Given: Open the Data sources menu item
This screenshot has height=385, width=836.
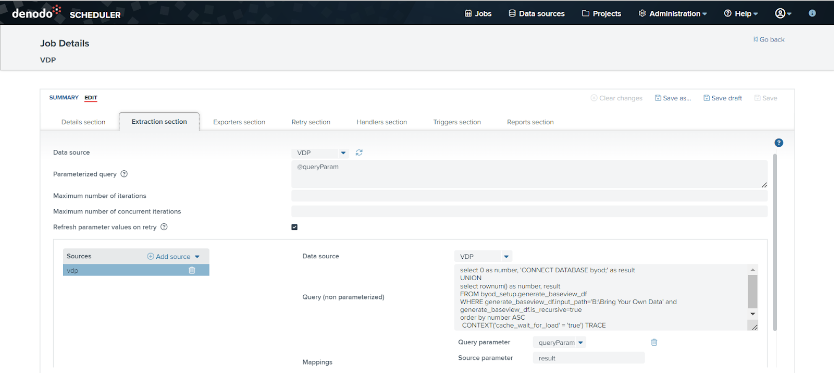Looking at the screenshot, I should tap(536, 14).
